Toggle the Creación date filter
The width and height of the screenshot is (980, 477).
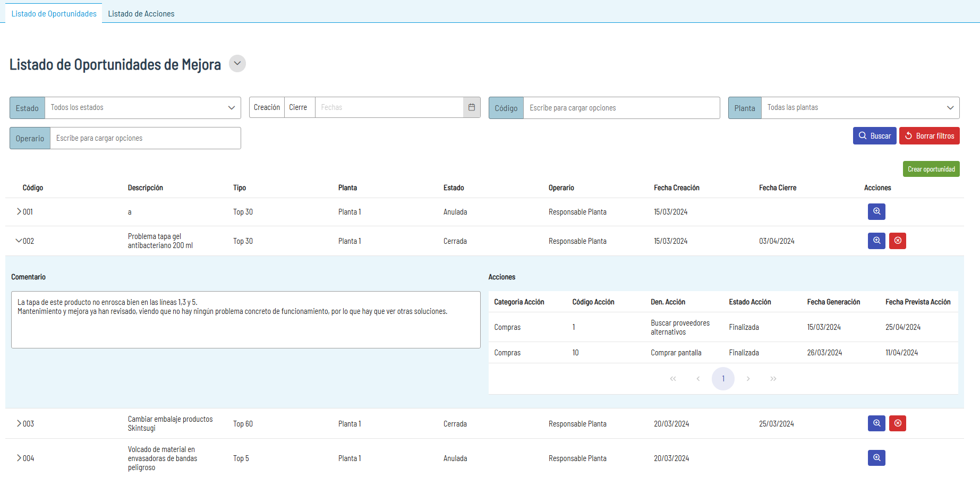(267, 107)
